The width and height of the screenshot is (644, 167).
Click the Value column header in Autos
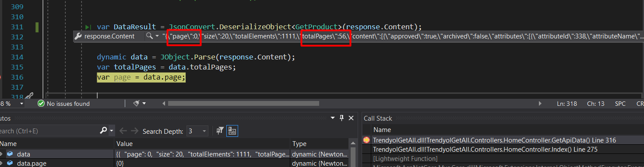[x=202, y=143]
